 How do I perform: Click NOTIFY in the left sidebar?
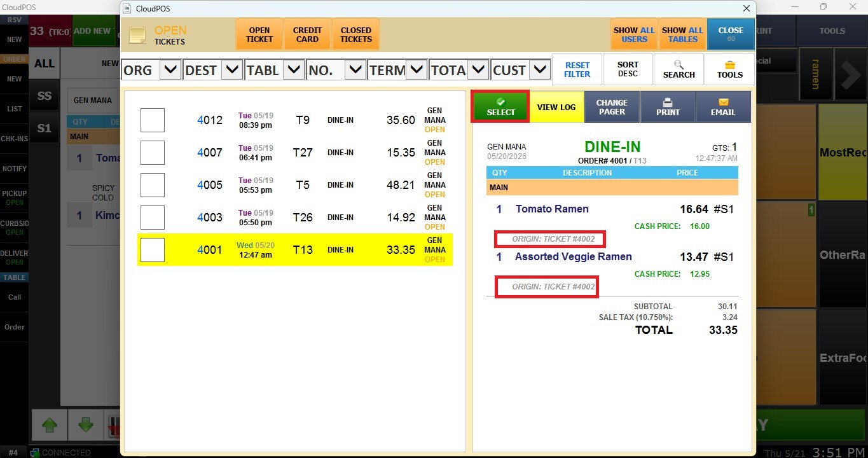pos(14,169)
